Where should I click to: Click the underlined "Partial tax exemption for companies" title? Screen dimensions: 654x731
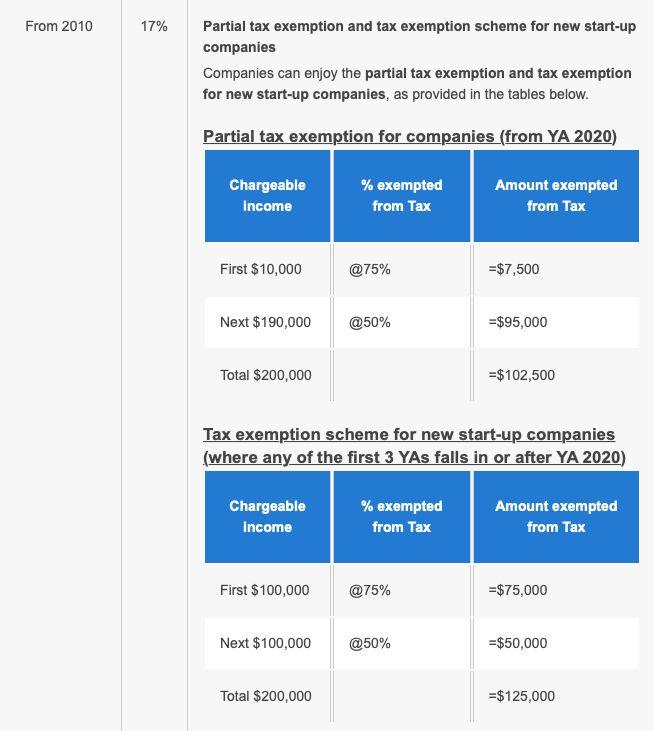pos(410,136)
